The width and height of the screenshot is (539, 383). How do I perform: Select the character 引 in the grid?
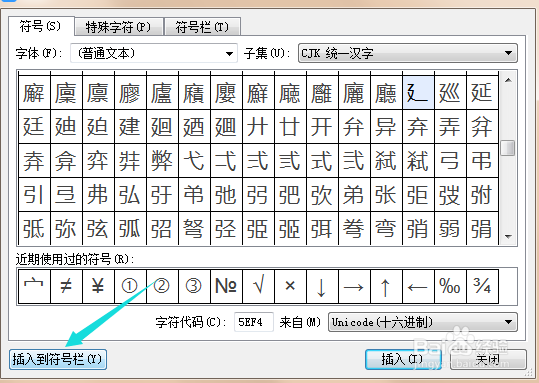point(34,195)
